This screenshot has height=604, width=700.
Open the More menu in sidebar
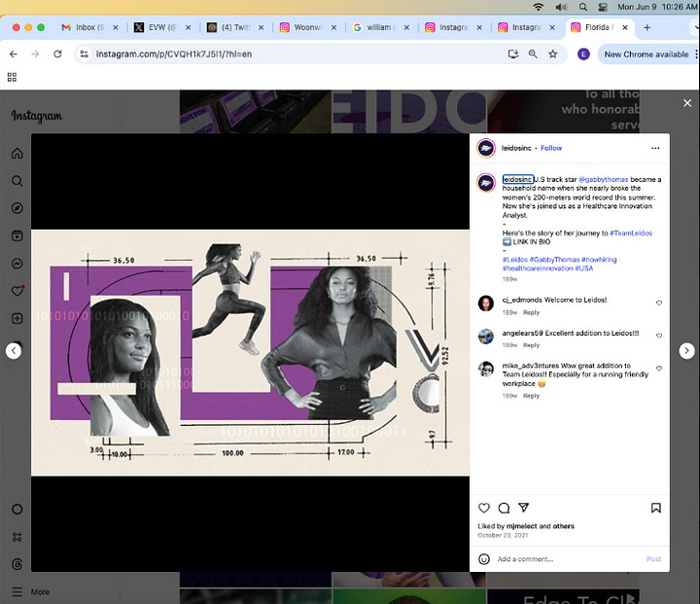30,592
